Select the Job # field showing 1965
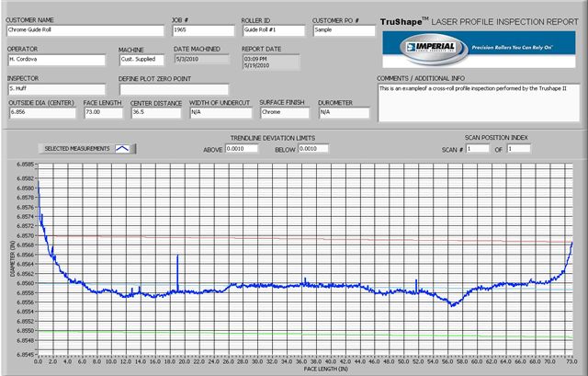This screenshot has width=588, height=376. (x=203, y=30)
